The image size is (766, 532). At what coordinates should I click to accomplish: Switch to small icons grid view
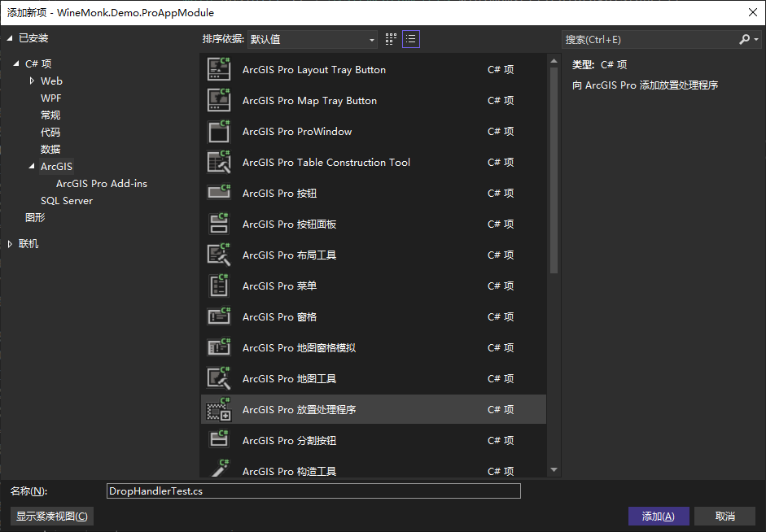[391, 39]
